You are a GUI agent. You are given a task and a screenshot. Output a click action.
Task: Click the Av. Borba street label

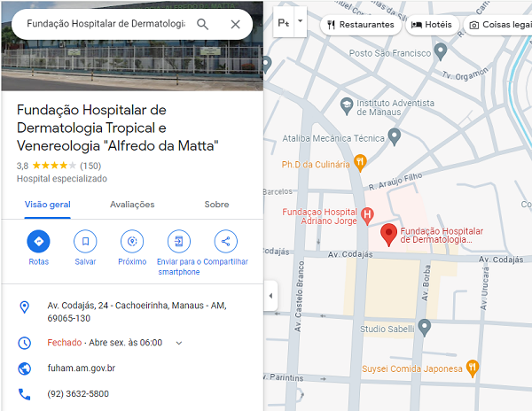coord(426,283)
